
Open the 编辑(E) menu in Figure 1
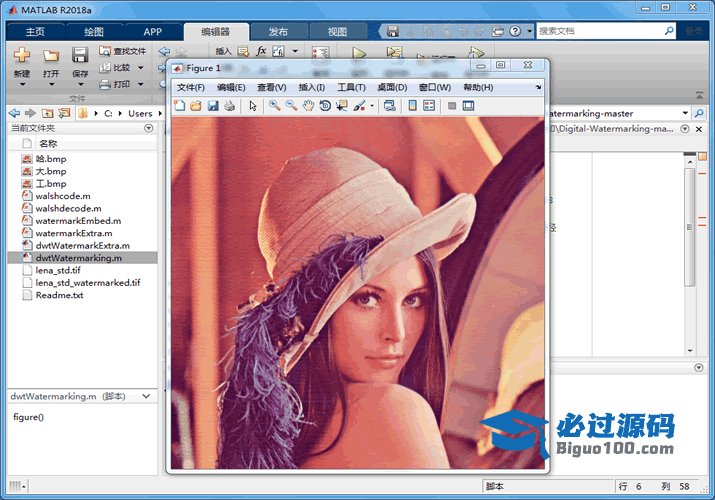(231, 87)
